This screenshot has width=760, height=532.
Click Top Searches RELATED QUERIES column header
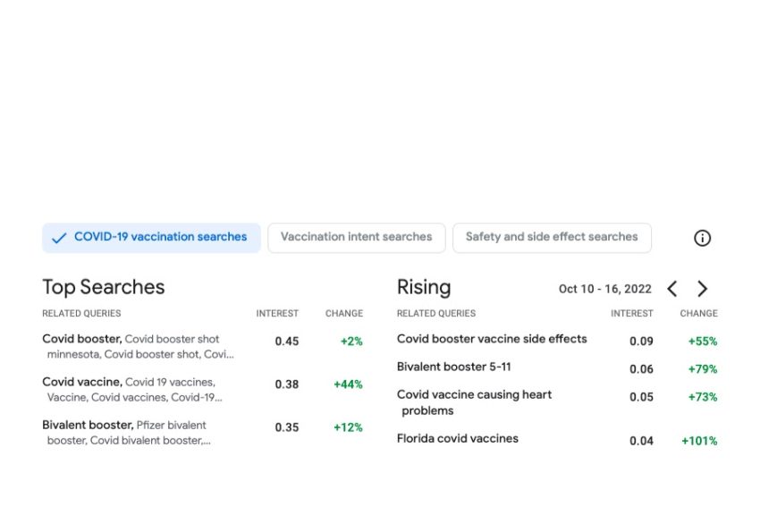(x=81, y=314)
